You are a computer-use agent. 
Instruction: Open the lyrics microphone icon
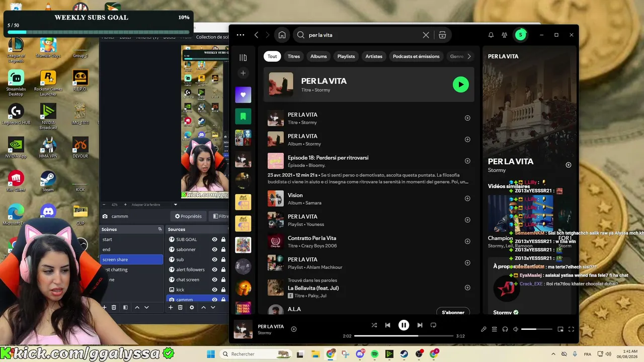click(x=484, y=329)
